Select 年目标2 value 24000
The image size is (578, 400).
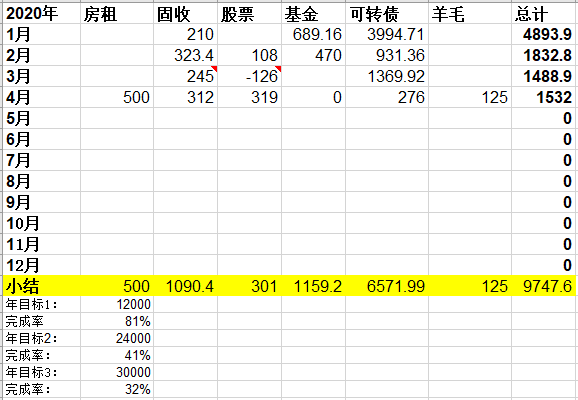117,338
